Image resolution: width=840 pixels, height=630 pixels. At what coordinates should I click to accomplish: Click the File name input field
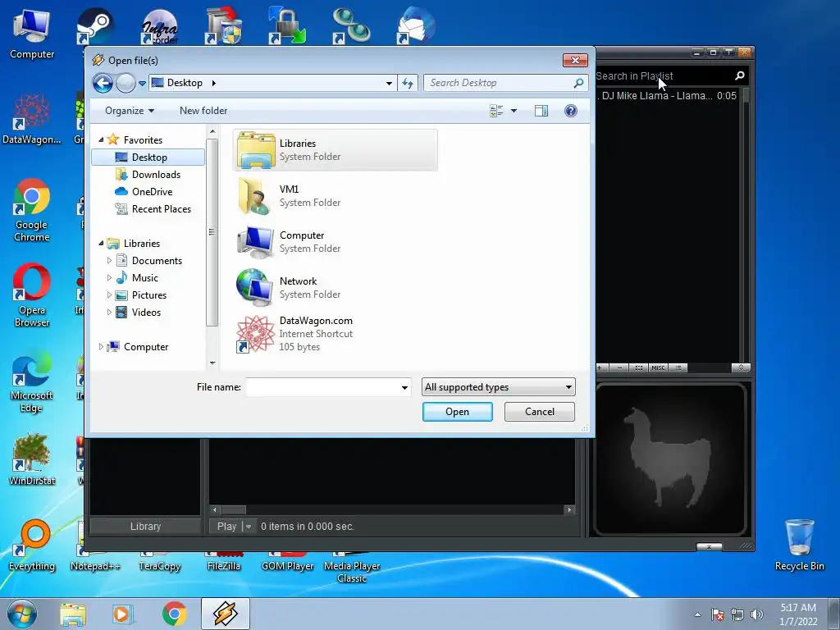click(322, 387)
